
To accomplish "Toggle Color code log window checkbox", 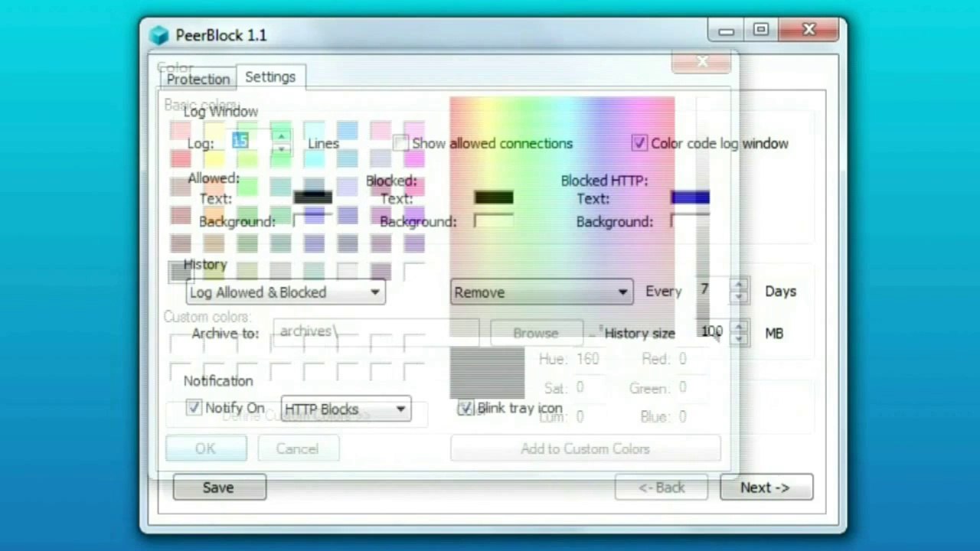I will (x=639, y=143).
